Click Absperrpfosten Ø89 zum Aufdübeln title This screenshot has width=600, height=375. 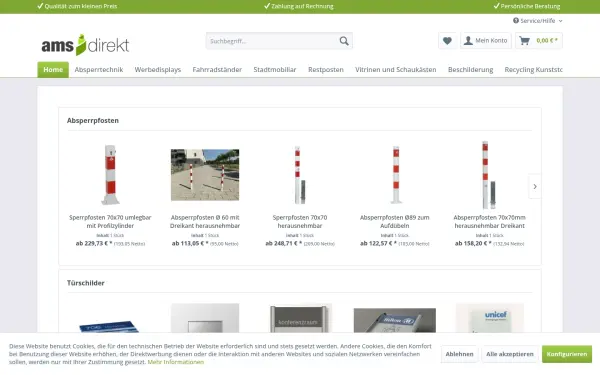pos(395,222)
